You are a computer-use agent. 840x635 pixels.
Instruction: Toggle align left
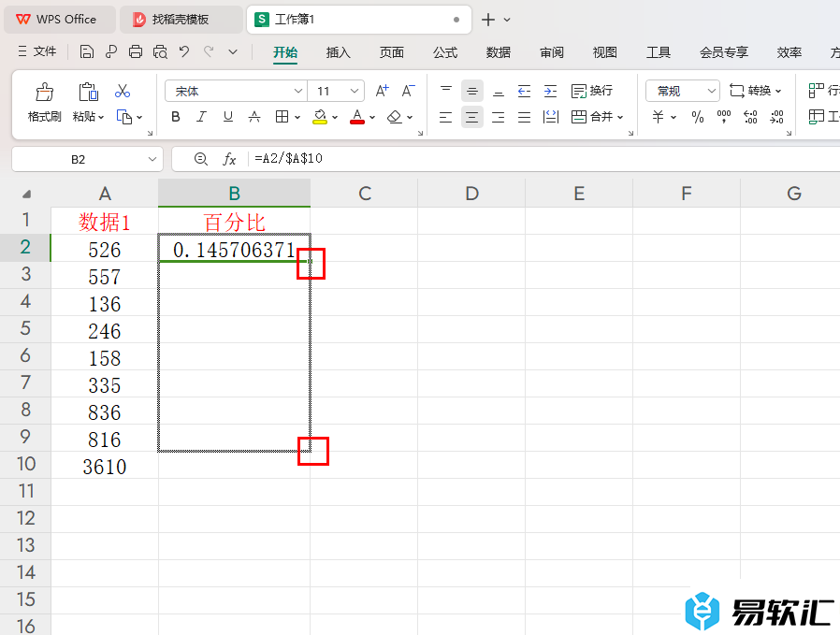[x=445, y=117]
